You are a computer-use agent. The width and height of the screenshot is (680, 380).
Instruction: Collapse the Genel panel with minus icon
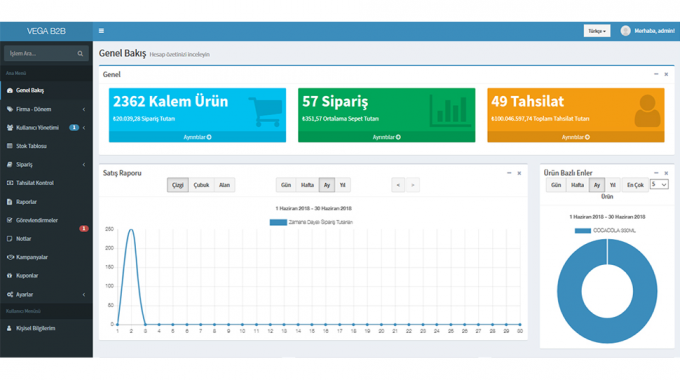656,74
